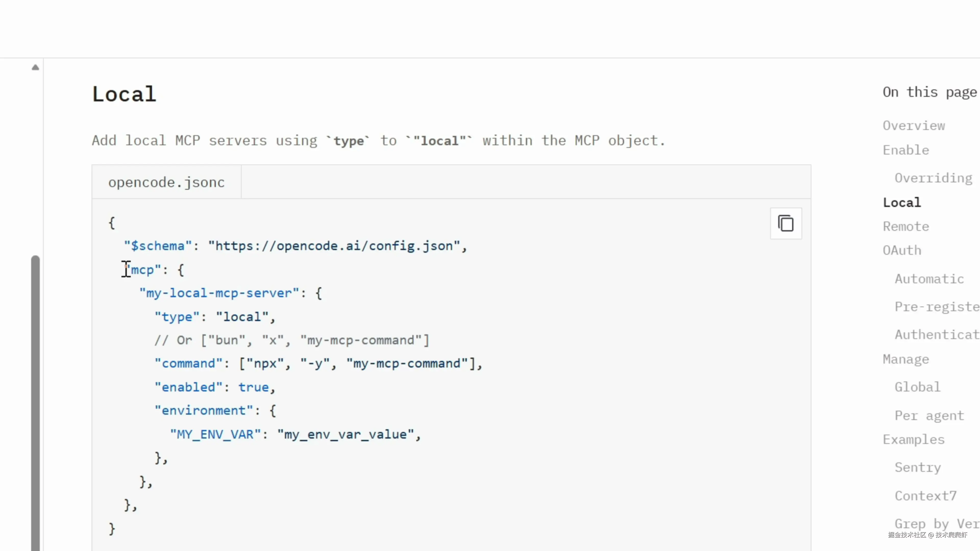Jump to Enable section
Screen dimensions: 980x551
[x=905, y=150]
